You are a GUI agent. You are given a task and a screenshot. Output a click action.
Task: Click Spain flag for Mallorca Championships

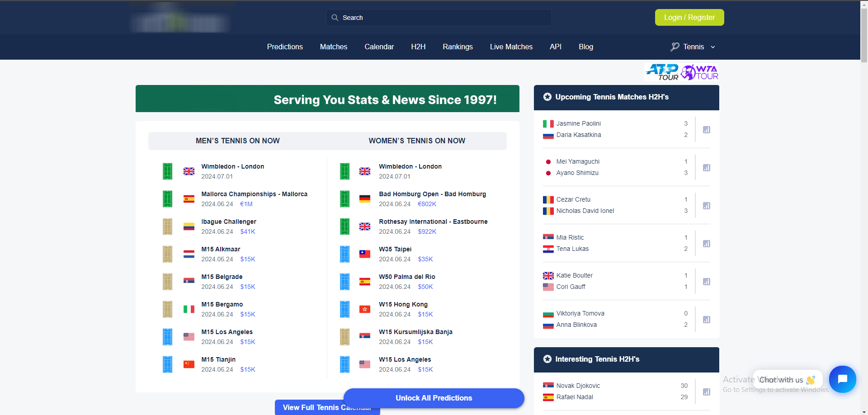coord(189,199)
